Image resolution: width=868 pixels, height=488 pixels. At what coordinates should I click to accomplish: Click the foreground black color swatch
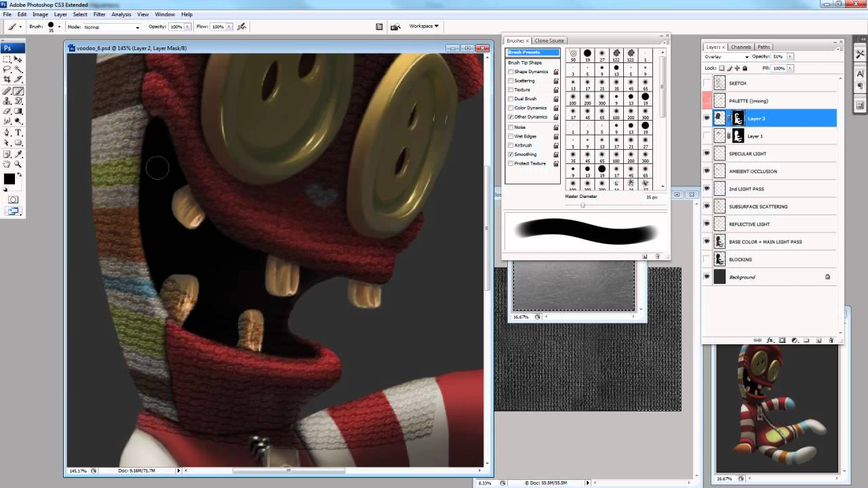point(9,179)
